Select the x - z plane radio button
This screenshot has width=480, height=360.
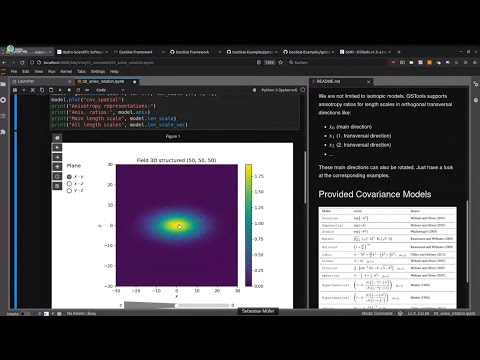click(69, 184)
